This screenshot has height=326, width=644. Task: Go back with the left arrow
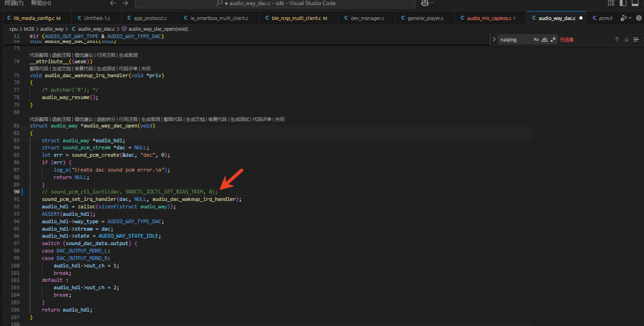(113, 3)
